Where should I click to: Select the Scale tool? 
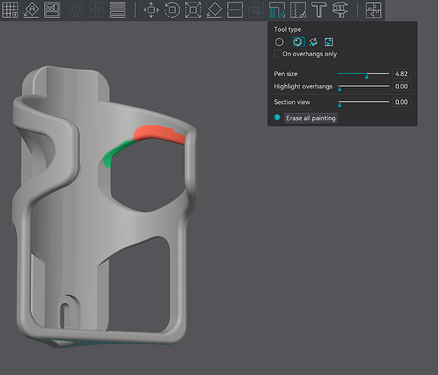pos(193,10)
